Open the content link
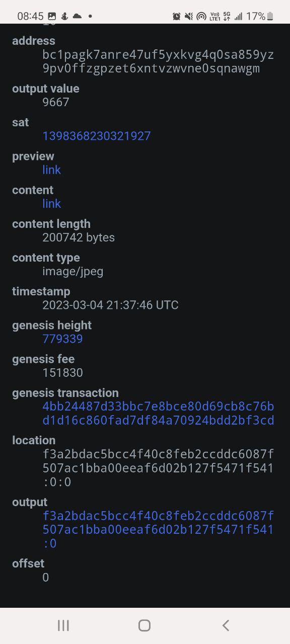This screenshot has height=644, width=290. pyautogui.click(x=51, y=203)
